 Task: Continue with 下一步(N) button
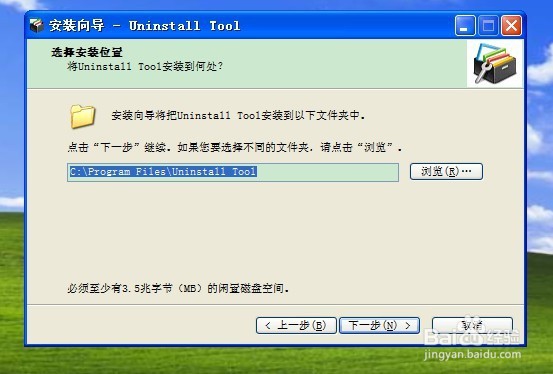(379, 325)
